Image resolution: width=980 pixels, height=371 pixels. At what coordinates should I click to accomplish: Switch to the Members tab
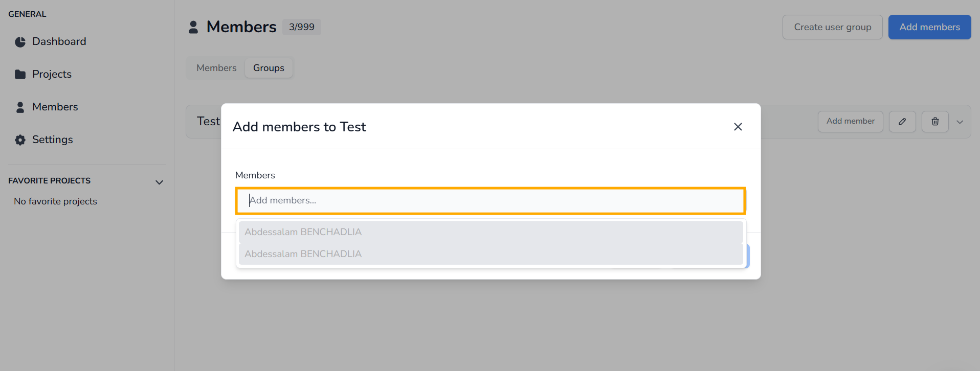(216, 68)
